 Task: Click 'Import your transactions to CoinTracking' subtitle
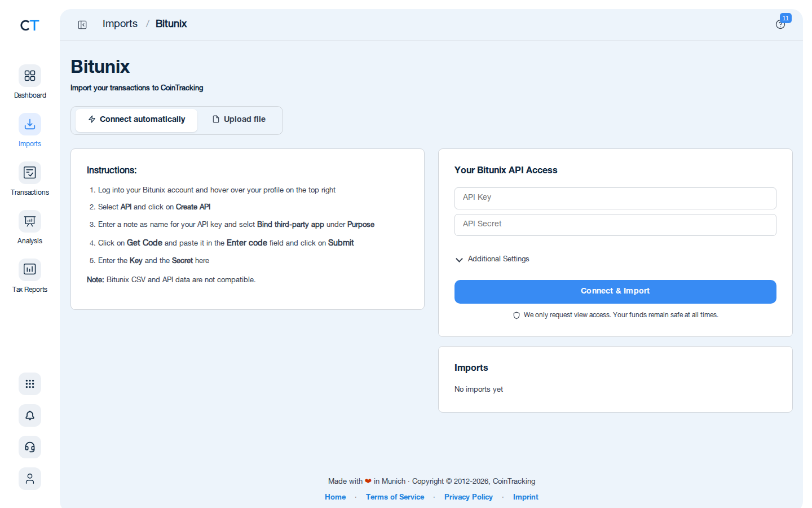(x=137, y=87)
